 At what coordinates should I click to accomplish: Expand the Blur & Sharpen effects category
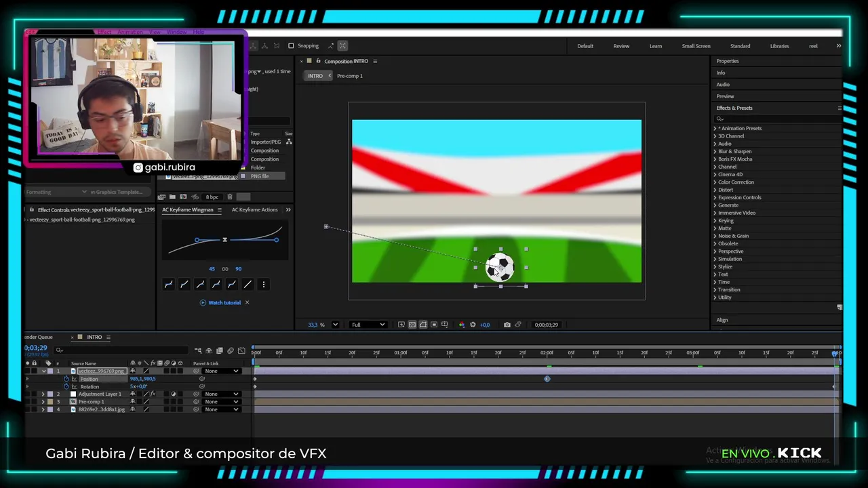point(715,151)
